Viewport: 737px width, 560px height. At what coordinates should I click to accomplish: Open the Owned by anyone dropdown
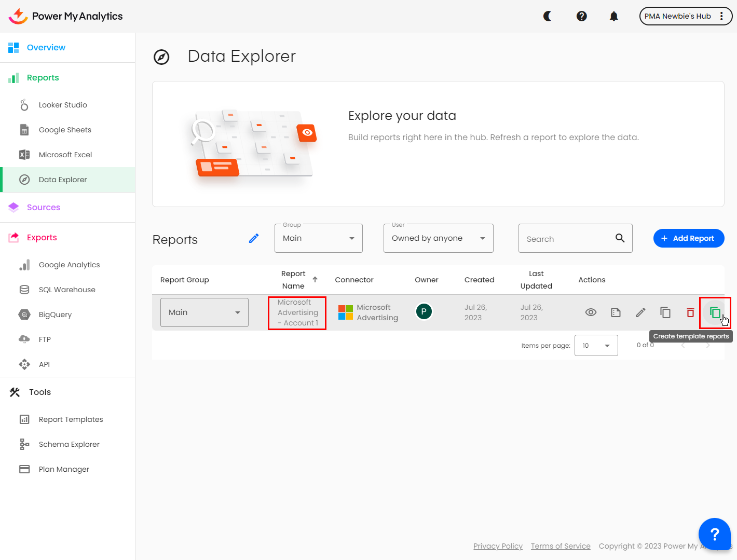click(438, 238)
